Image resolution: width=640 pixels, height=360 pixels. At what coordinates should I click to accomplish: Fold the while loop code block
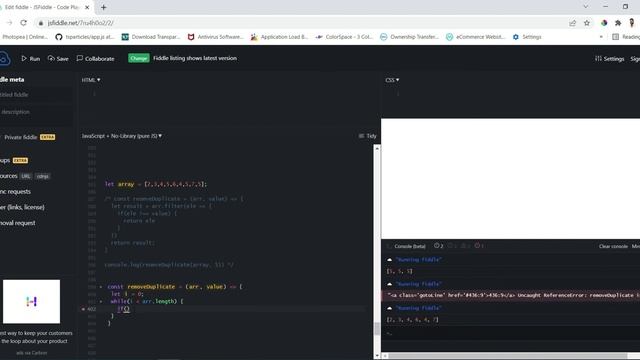pos(101,302)
